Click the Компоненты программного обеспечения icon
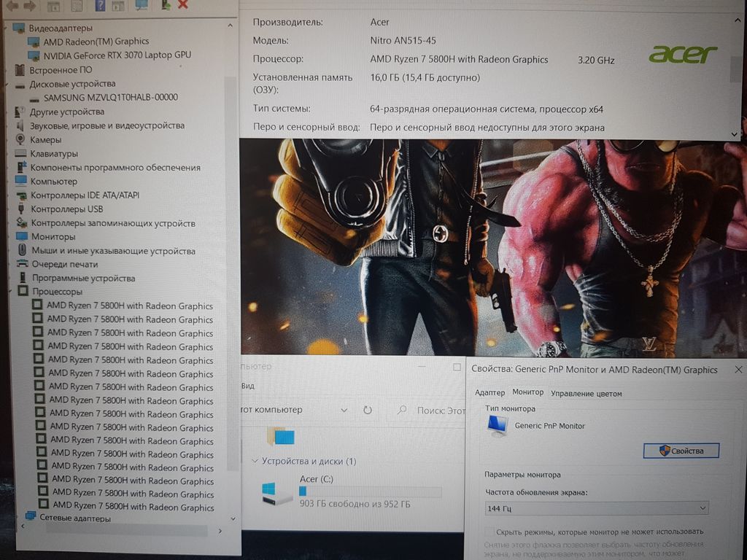This screenshot has height=560, width=747. pyautogui.click(x=21, y=167)
